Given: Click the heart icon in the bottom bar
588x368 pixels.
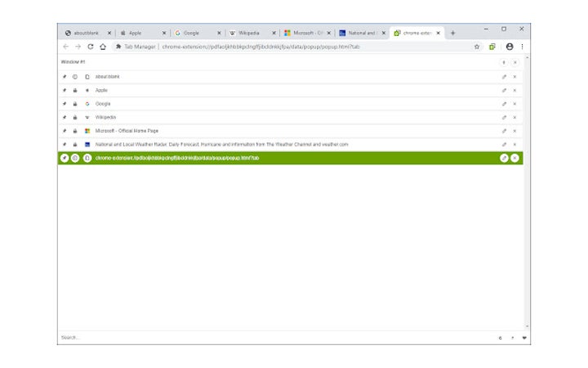Looking at the screenshot, I should point(523,337).
